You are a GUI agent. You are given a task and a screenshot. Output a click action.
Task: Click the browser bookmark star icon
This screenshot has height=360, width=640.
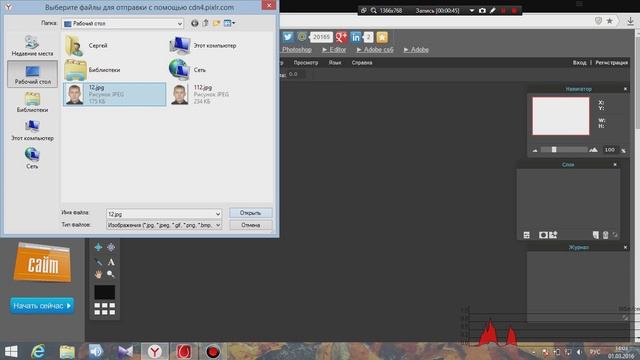click(609, 21)
